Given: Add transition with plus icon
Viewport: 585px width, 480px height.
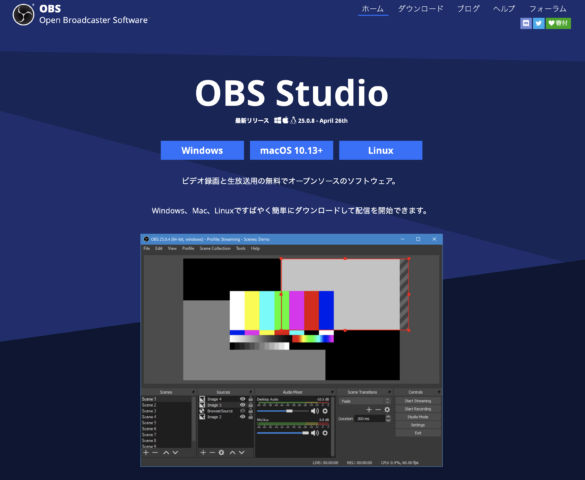Looking at the screenshot, I should click(x=369, y=410).
